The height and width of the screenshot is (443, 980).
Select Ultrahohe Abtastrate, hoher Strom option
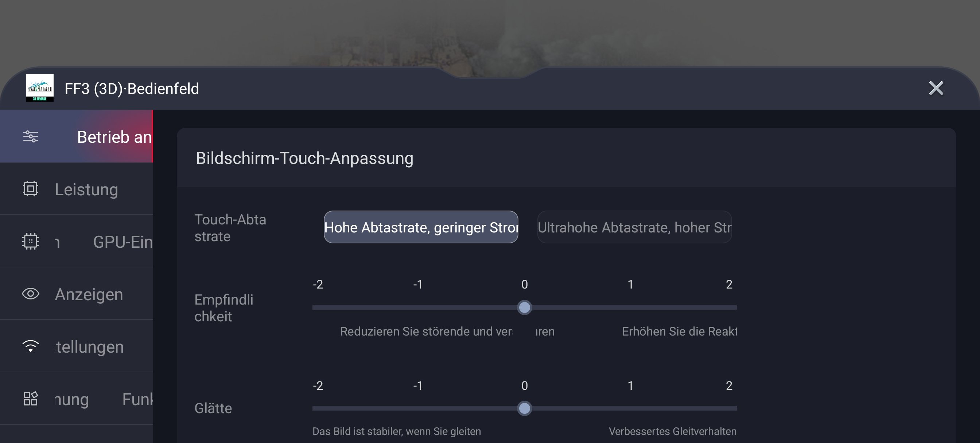(x=634, y=227)
